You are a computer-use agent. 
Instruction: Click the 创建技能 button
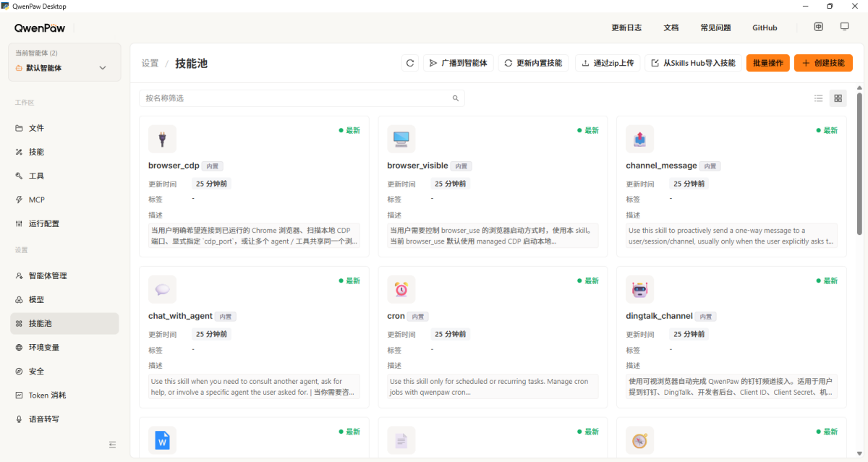point(823,63)
